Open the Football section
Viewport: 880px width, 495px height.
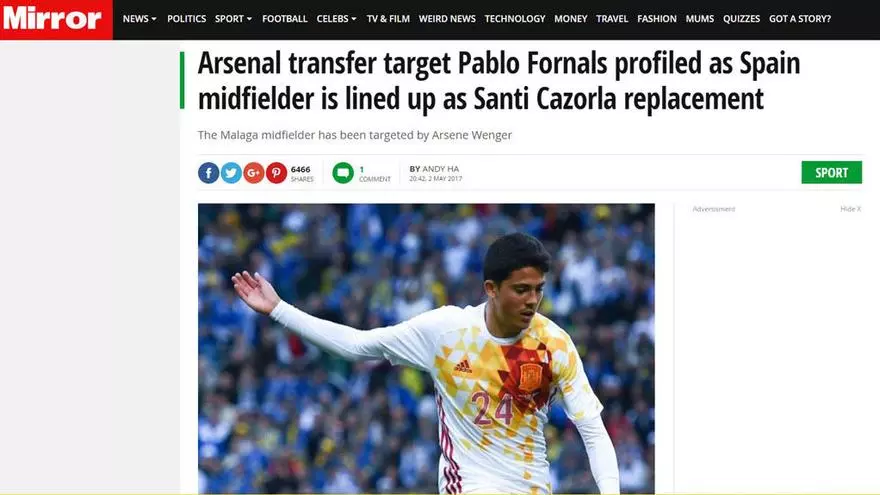[x=285, y=19]
